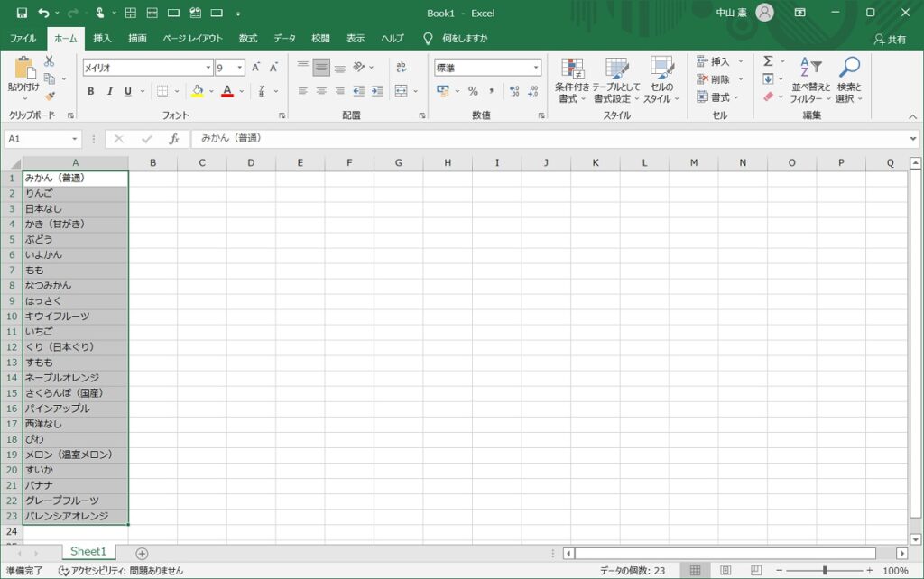Click the AutoSum sigma icon
924x579 pixels.
pos(768,61)
